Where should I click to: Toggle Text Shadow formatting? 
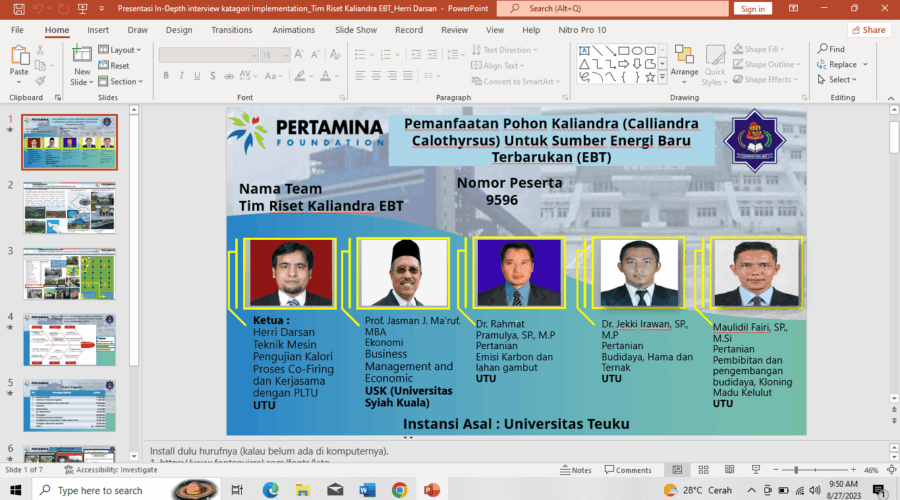[x=213, y=76]
